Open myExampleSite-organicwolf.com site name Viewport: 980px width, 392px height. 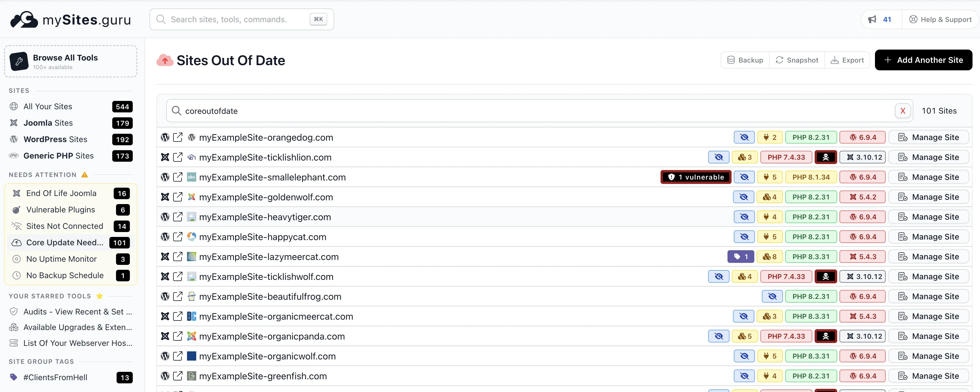pos(268,356)
